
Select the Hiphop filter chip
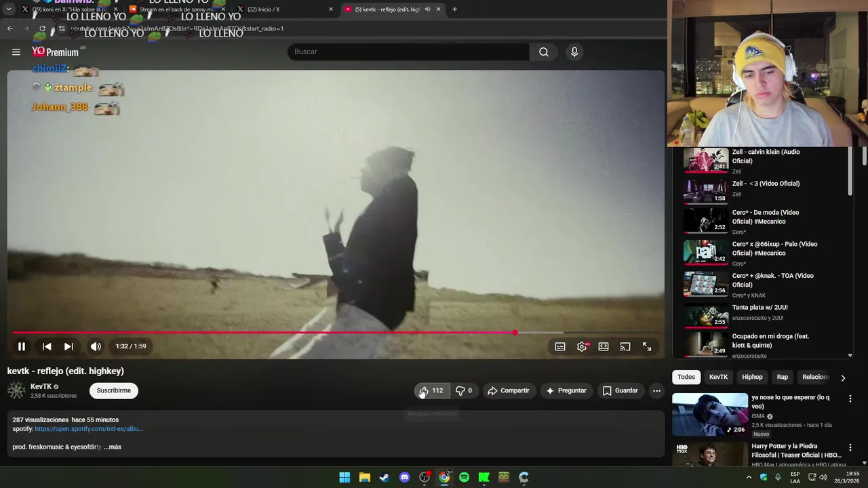pos(752,377)
